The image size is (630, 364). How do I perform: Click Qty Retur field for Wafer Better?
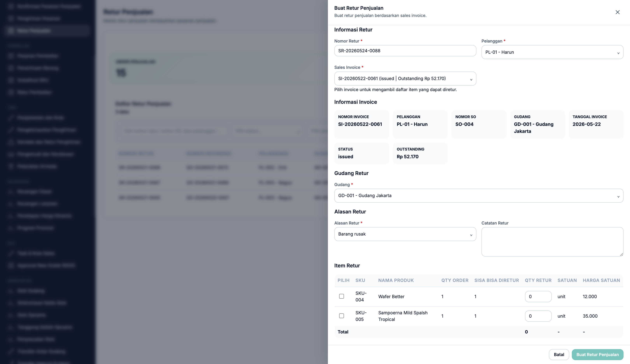pyautogui.click(x=538, y=296)
